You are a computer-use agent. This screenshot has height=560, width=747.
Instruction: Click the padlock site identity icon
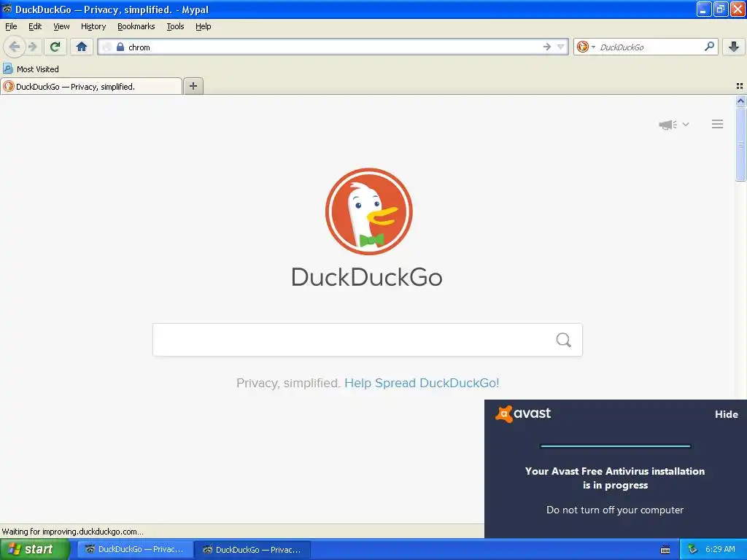120,47
